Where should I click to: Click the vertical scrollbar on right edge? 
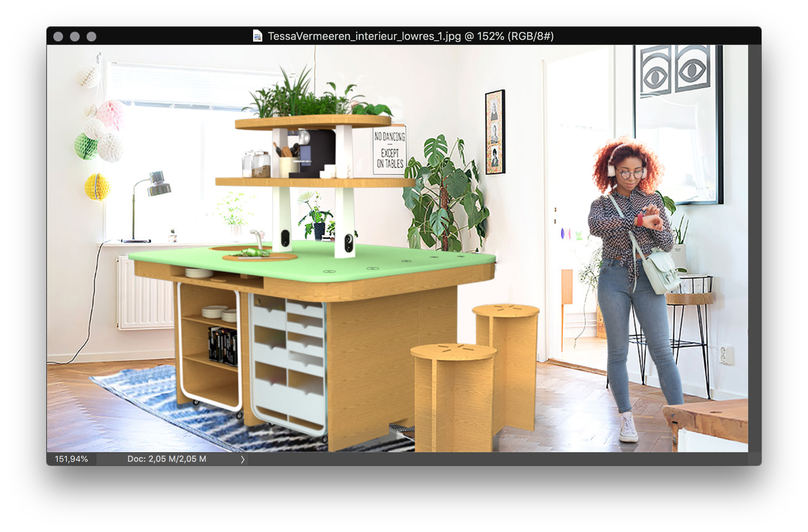click(x=754, y=249)
